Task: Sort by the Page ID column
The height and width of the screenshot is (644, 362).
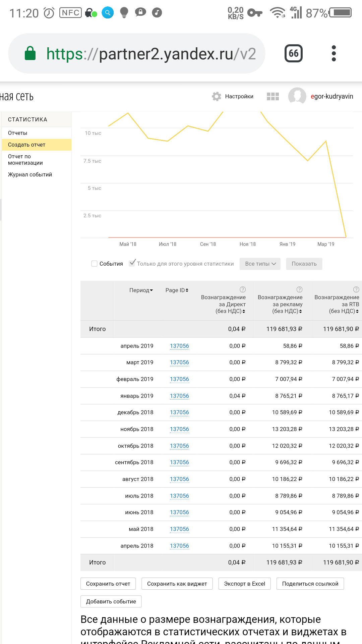Action: [177, 290]
